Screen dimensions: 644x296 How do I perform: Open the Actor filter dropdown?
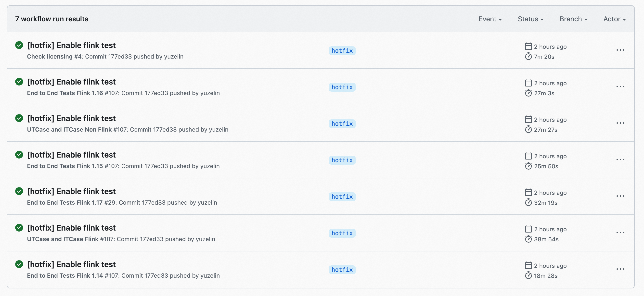615,19
